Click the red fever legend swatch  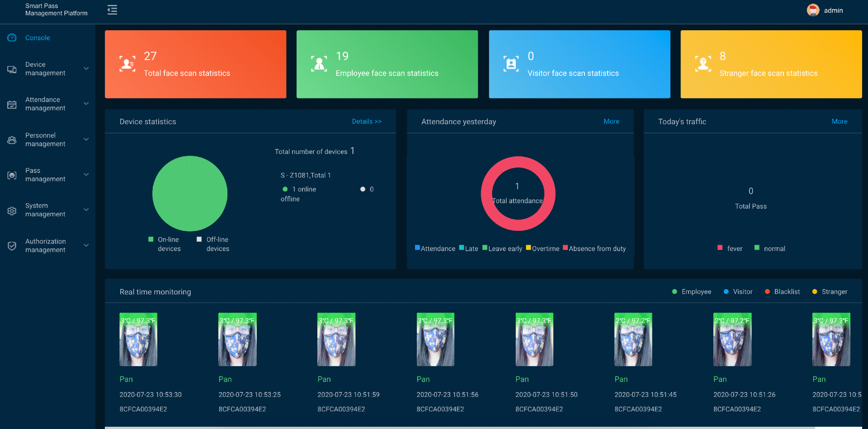(720, 247)
